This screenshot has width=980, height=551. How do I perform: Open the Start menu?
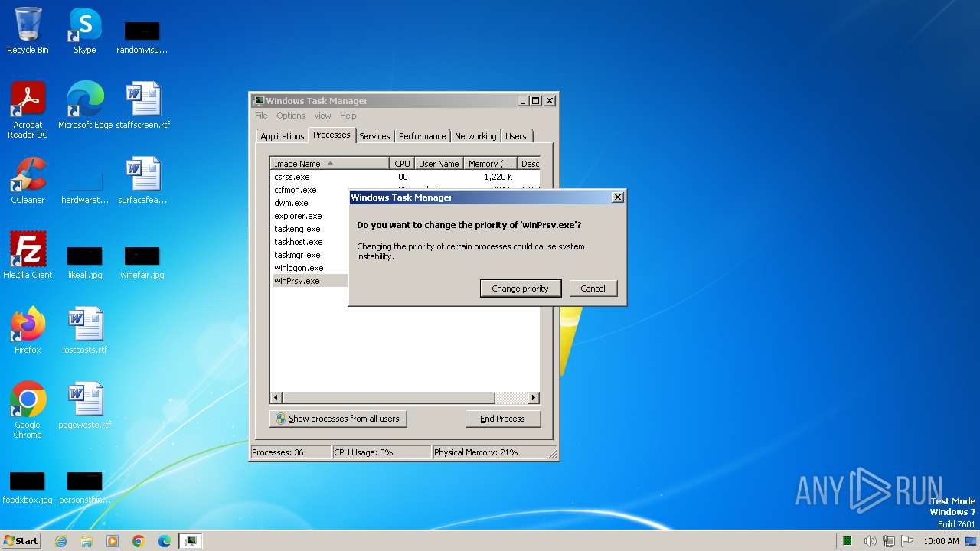pyautogui.click(x=21, y=540)
